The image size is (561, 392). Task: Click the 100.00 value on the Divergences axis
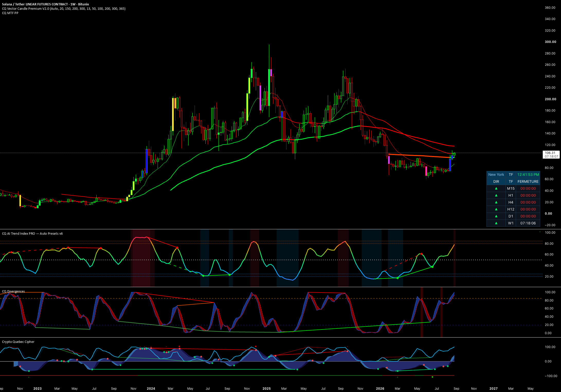(550, 292)
